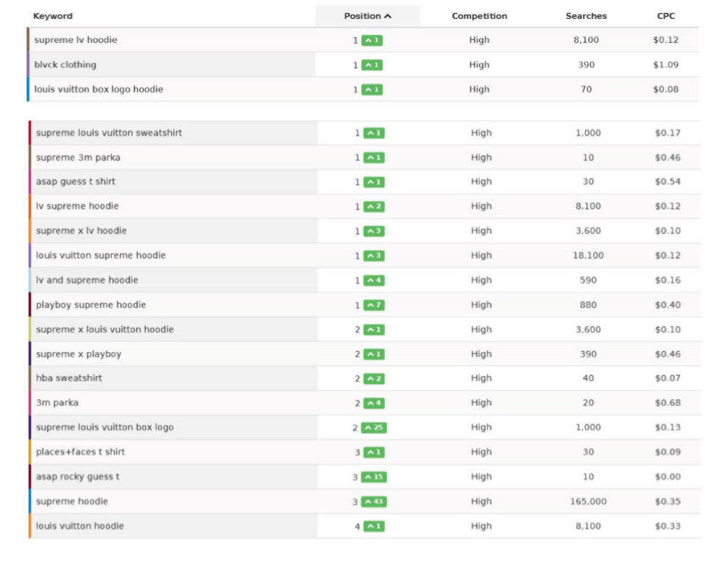Select 'places+faces t shirt' keyword

coord(80,453)
